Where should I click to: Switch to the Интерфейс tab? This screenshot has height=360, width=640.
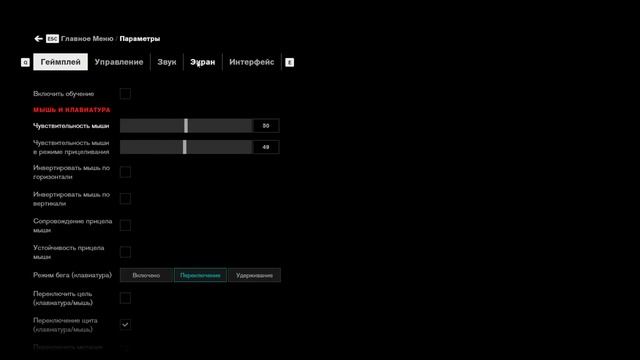point(251,62)
